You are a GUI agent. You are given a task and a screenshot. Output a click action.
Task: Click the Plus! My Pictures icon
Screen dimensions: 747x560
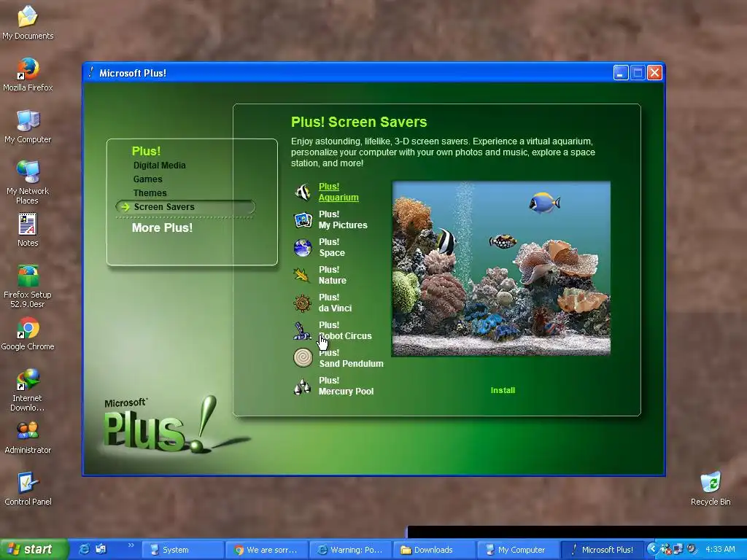(x=303, y=219)
